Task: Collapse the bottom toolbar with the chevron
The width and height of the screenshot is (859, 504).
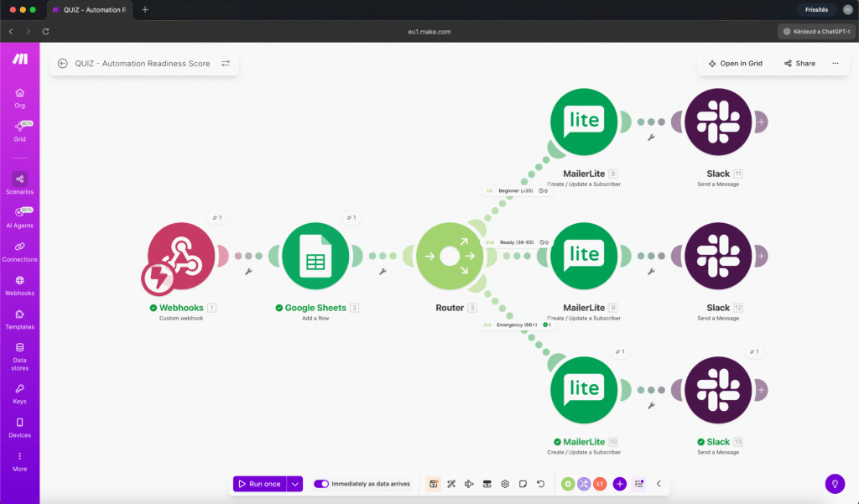Action: click(x=659, y=484)
